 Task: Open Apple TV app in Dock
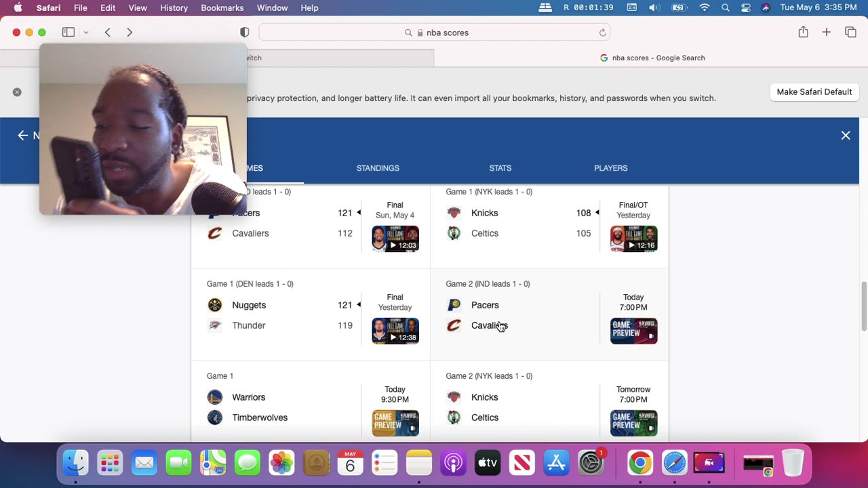point(488,464)
